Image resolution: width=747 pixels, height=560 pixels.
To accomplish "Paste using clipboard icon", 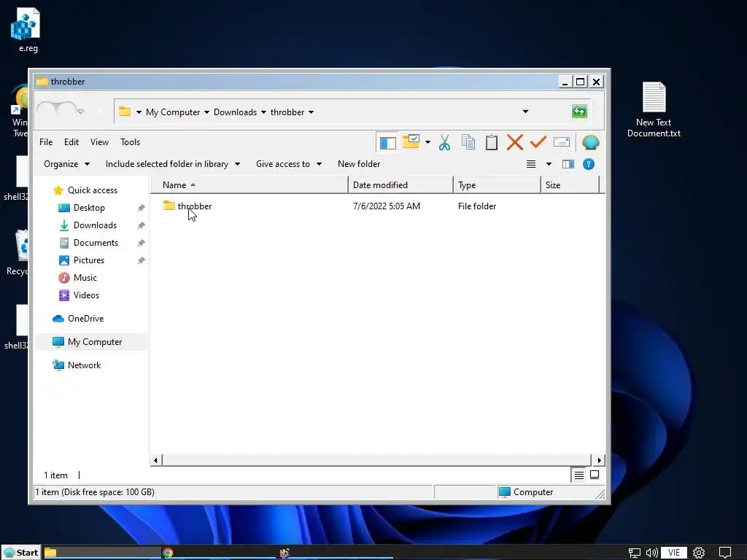I will pyautogui.click(x=491, y=142).
